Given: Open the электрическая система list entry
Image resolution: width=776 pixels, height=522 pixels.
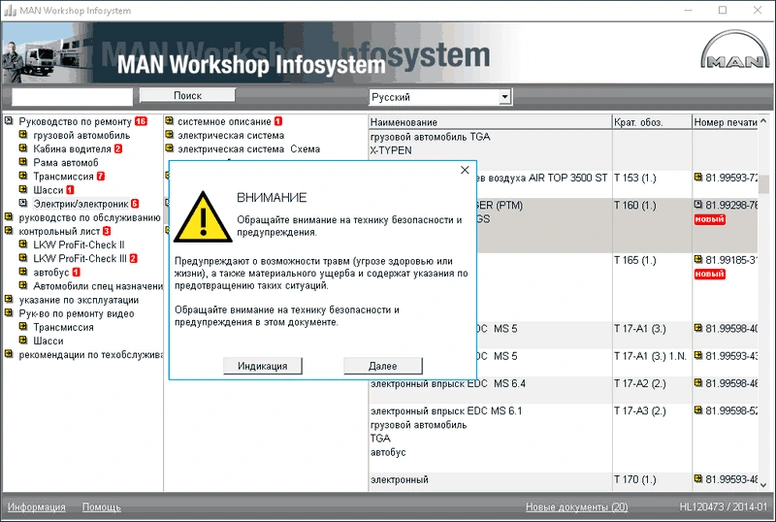Looking at the screenshot, I should point(231,135).
